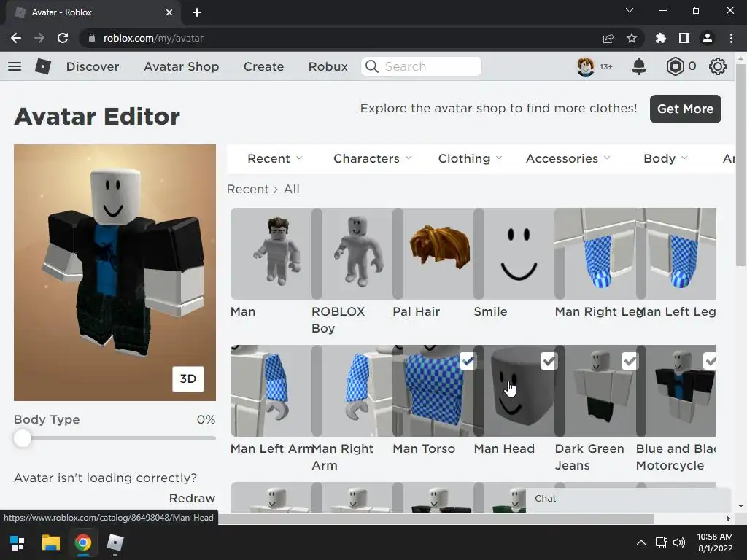The image size is (747, 560).
Task: Open the tab search chevron in title bar
Action: 630,10
